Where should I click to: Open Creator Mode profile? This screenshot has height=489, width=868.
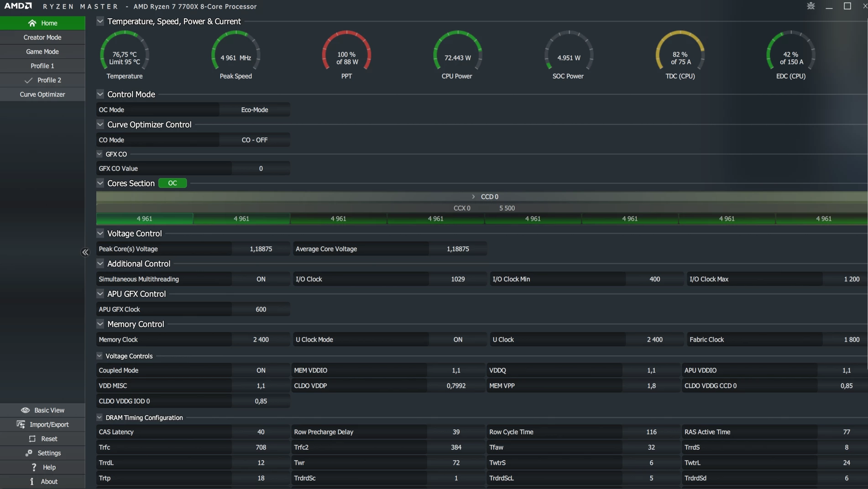pyautogui.click(x=42, y=37)
